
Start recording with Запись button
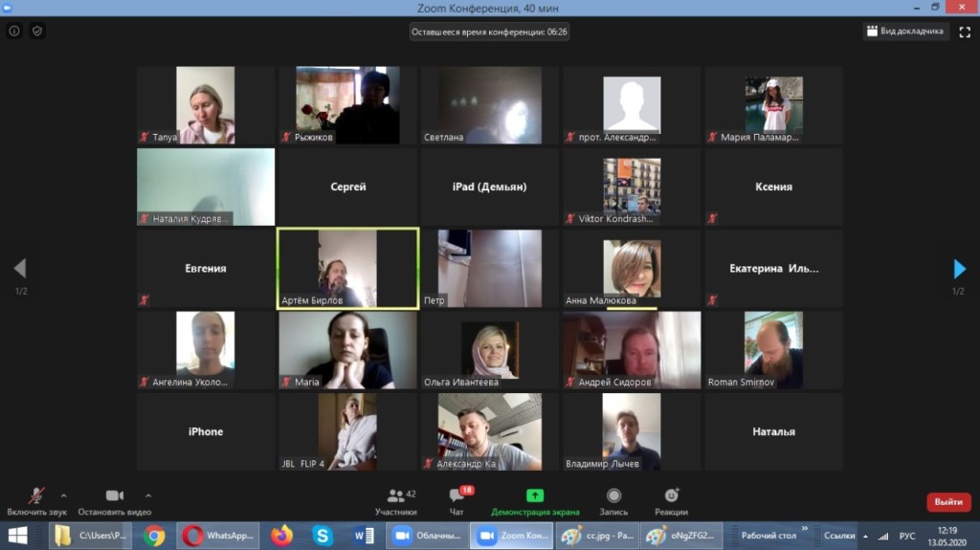613,500
